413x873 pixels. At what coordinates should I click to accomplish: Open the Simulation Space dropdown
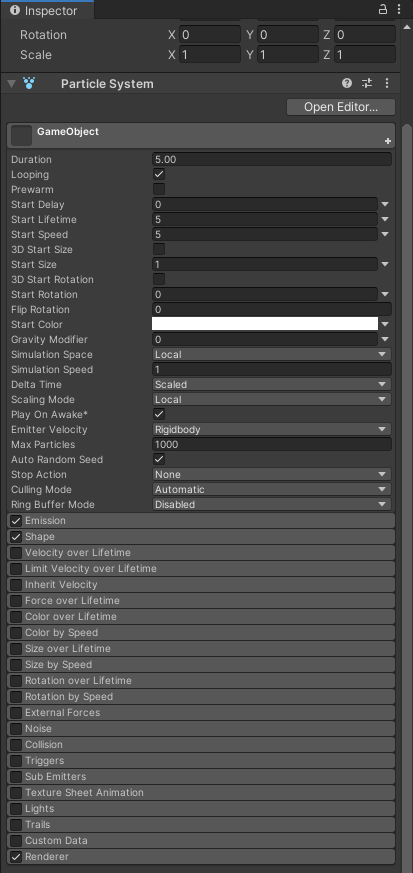272,355
